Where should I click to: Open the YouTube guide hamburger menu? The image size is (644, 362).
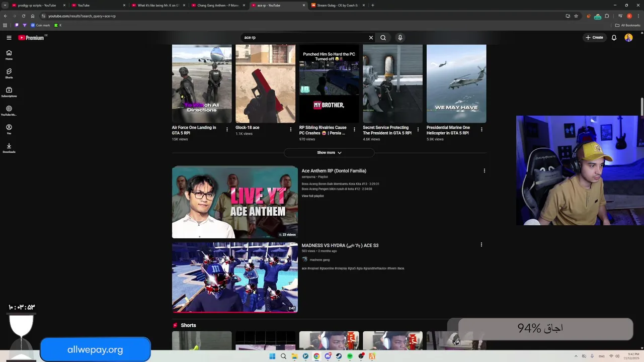click(x=9, y=38)
